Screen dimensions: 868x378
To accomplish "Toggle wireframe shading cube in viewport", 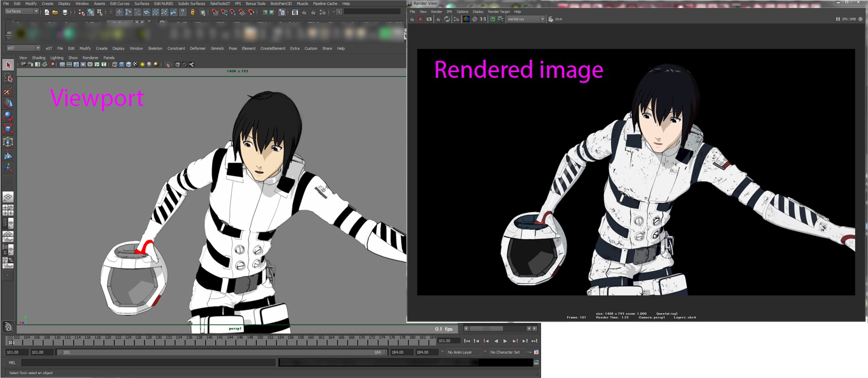I will point(115,64).
